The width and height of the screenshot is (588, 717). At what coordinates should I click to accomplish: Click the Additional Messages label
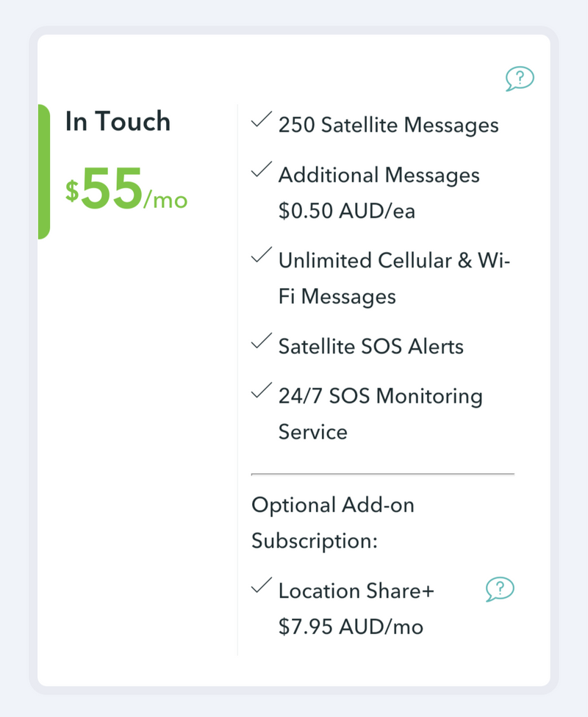pos(379,175)
